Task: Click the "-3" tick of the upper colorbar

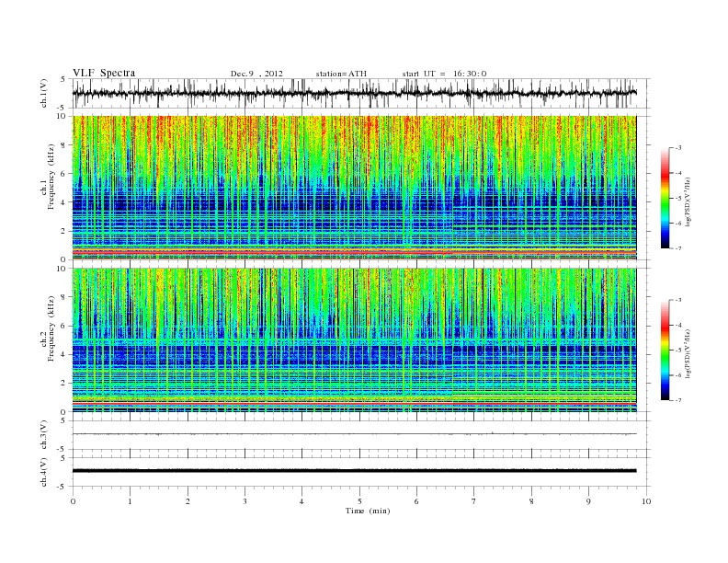Action: [677, 148]
